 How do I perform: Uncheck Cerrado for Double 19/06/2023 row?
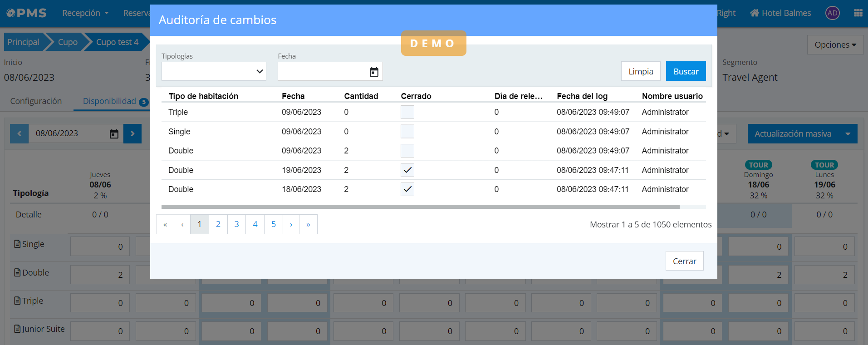(x=407, y=170)
